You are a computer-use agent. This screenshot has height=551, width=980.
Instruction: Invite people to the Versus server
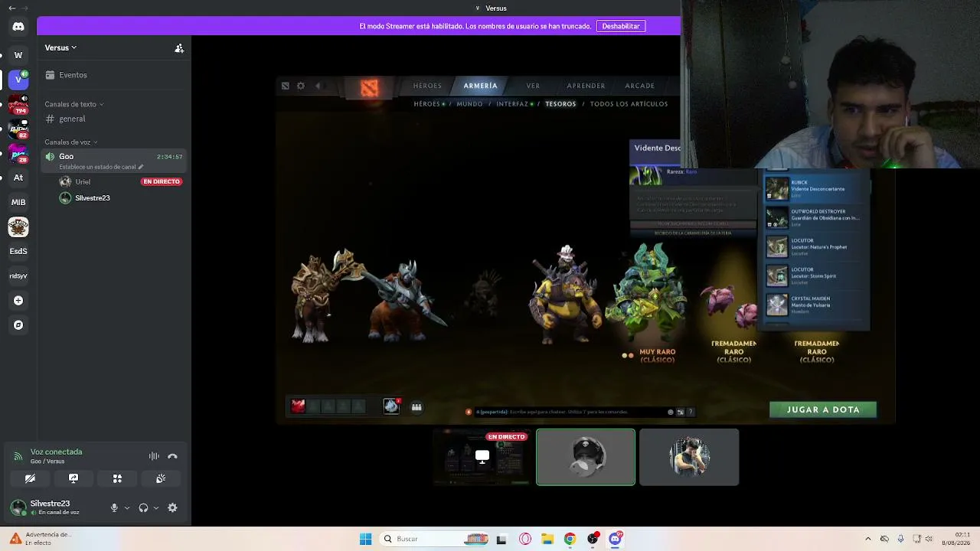[x=179, y=48]
